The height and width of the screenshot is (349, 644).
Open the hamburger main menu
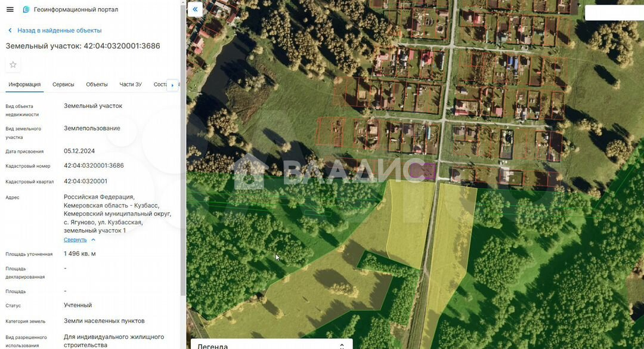(x=10, y=10)
